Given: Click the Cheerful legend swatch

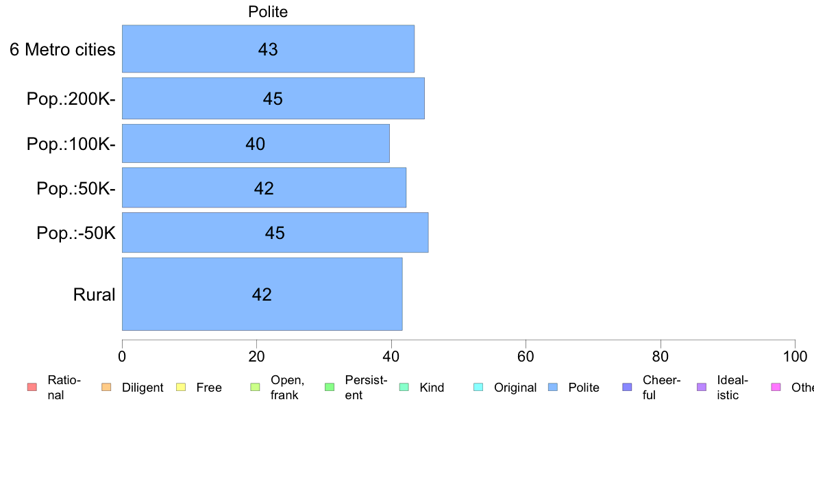Looking at the screenshot, I should click(627, 387).
